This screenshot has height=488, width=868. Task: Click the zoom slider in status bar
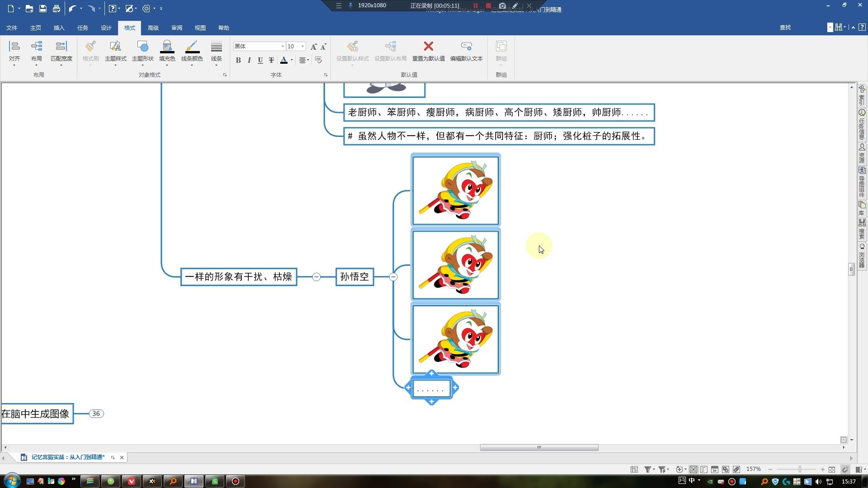pos(800,469)
